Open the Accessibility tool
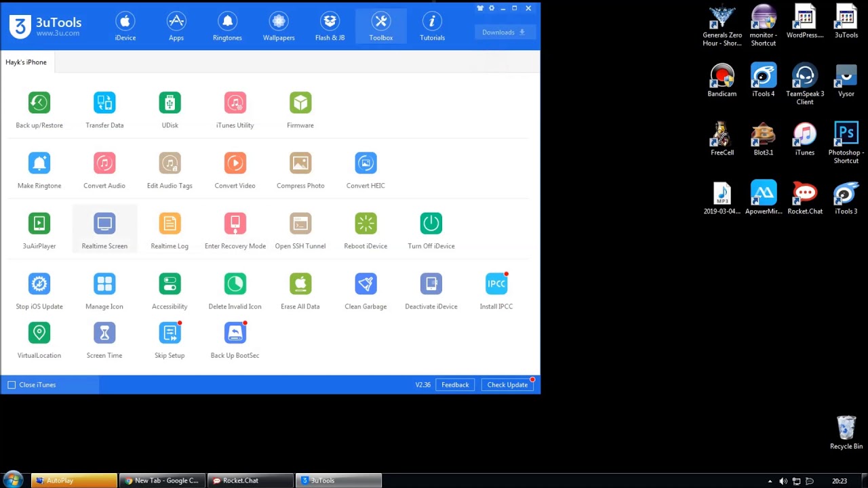 (x=170, y=291)
